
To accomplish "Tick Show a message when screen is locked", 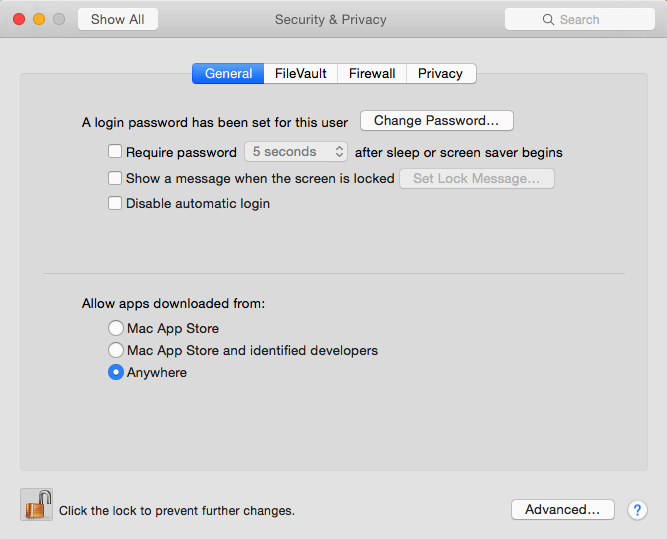I will tap(115, 178).
